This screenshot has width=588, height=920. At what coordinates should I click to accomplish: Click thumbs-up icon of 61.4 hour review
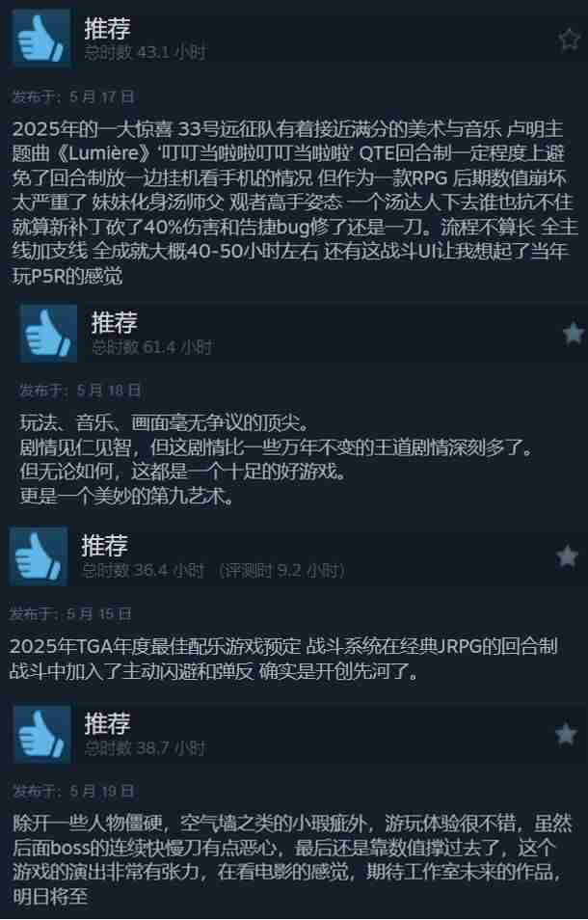tap(48, 333)
